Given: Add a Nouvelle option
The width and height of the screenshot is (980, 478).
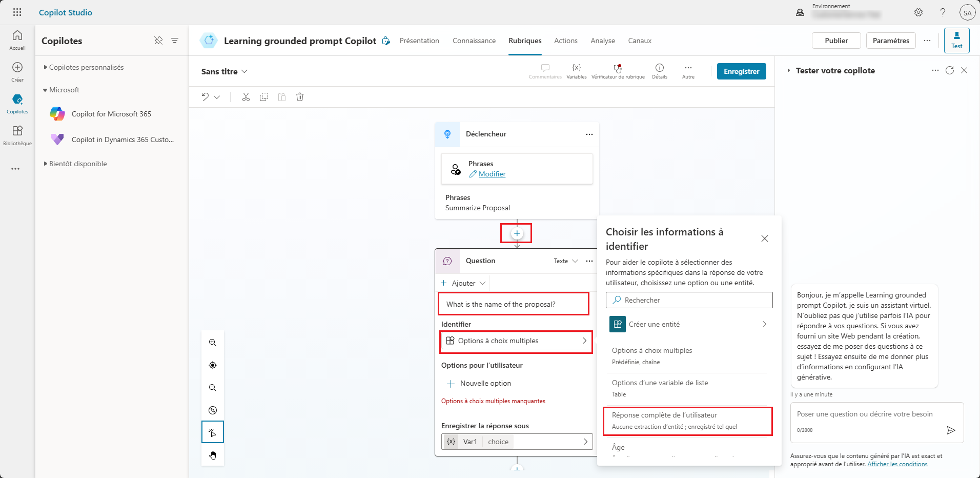Looking at the screenshot, I should pos(479,383).
